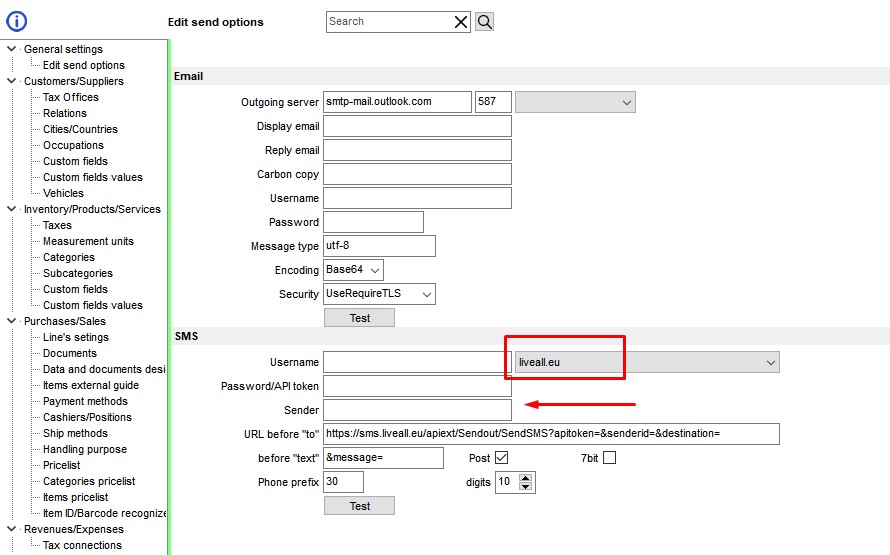Screen dimensions: 890x555
Task: Collapse the General settings node
Action: 11,49
